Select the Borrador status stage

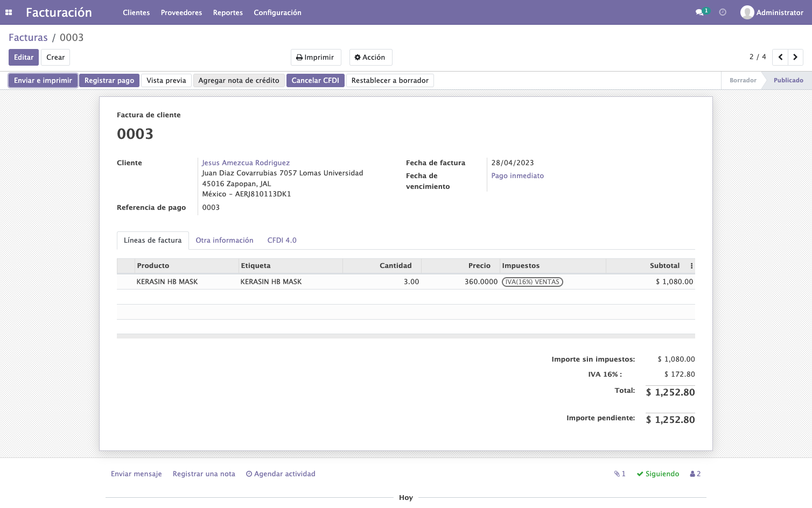point(743,81)
